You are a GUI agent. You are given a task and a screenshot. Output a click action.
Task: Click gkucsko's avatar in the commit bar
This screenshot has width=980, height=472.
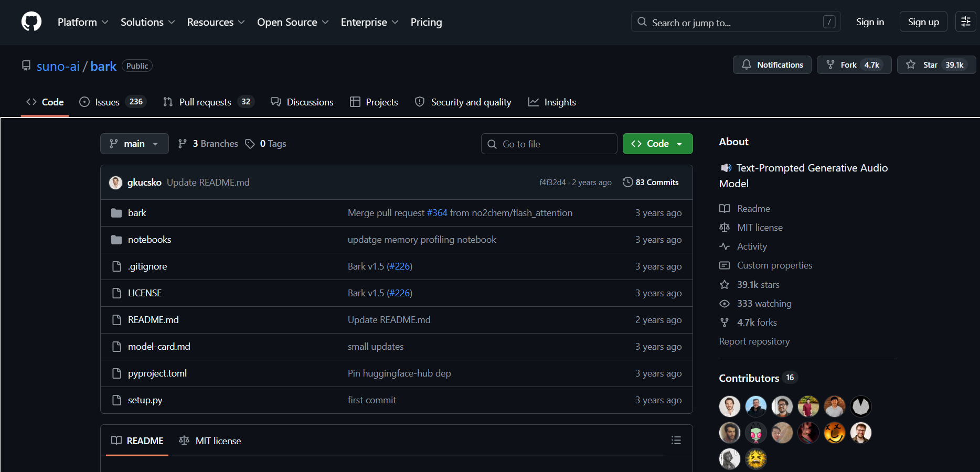115,183
